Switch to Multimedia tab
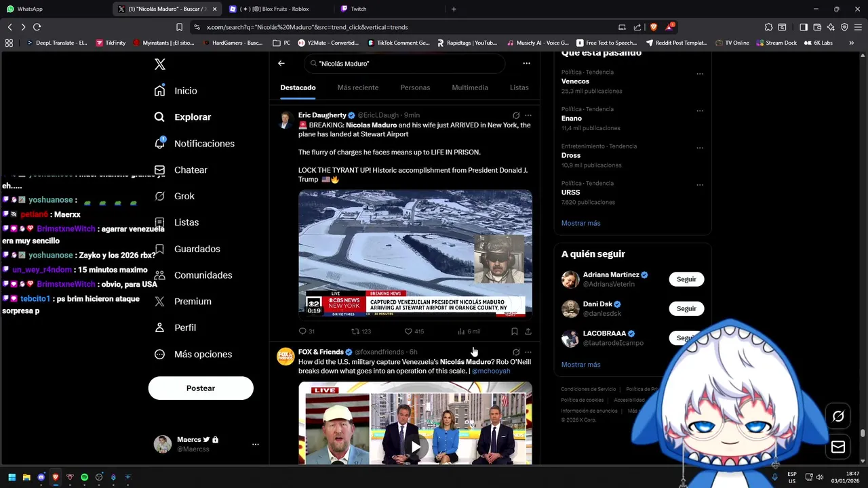Screen dimensions: 868x488 [470, 87]
